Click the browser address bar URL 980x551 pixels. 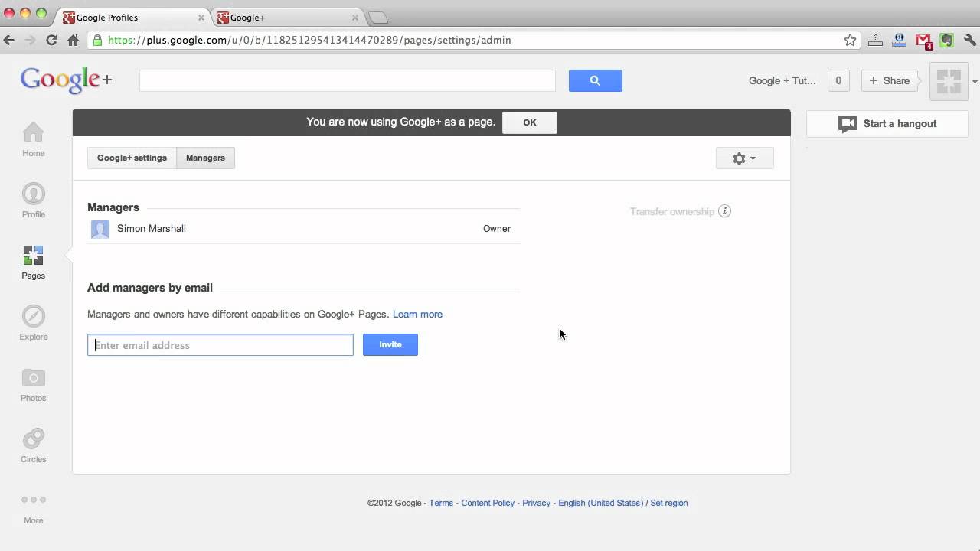click(x=309, y=40)
